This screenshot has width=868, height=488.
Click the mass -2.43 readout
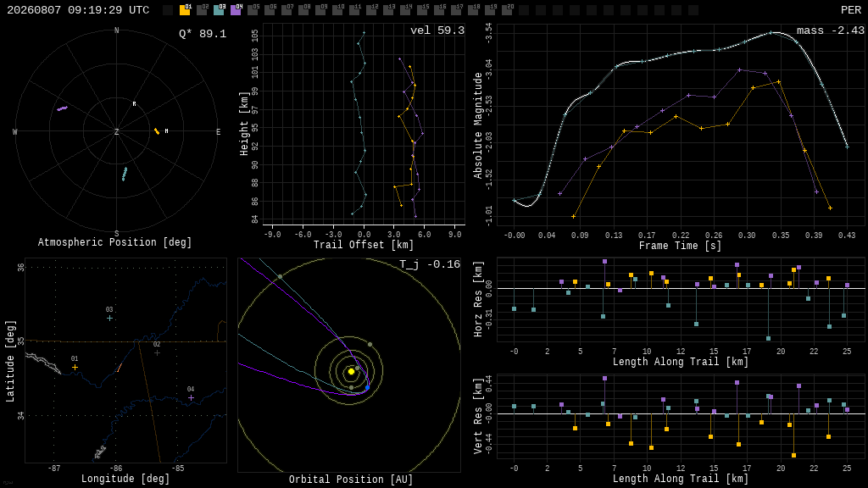[x=831, y=30]
